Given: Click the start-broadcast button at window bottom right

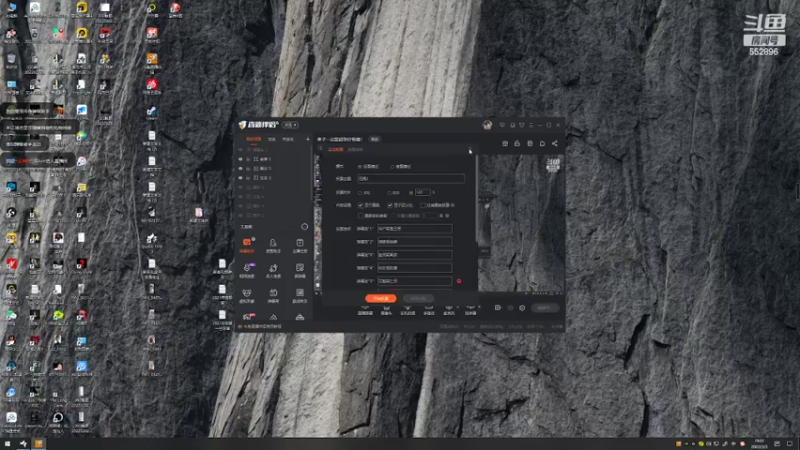Looking at the screenshot, I should point(545,308).
